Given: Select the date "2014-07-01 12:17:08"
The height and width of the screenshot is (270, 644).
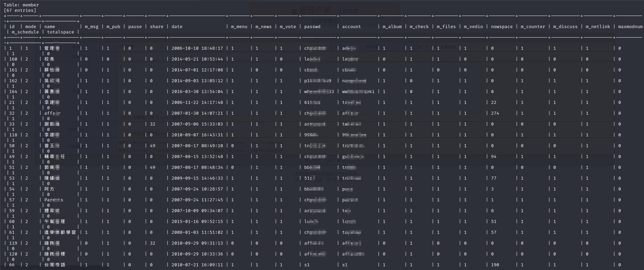Looking at the screenshot, I should click(197, 70).
